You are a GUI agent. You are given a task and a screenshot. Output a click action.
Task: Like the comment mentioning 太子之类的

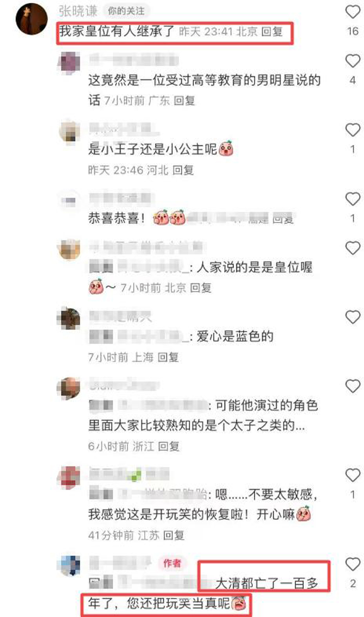(x=353, y=386)
